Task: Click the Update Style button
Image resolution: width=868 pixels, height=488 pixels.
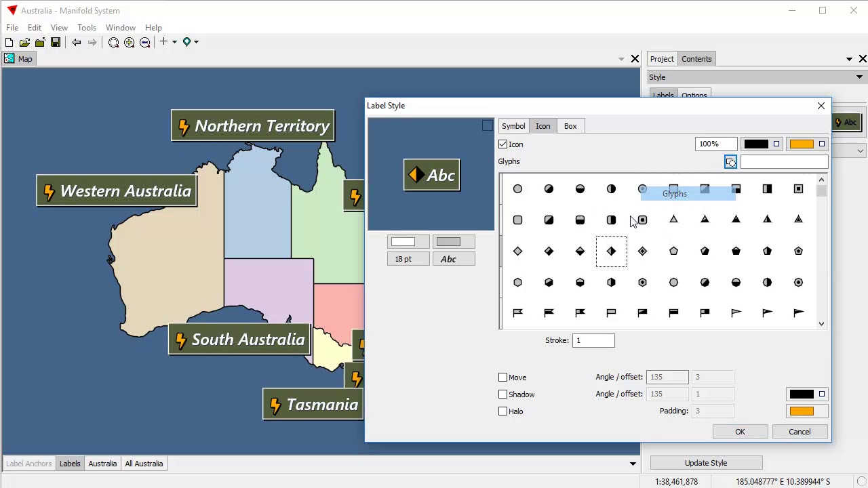Action: tap(706, 463)
